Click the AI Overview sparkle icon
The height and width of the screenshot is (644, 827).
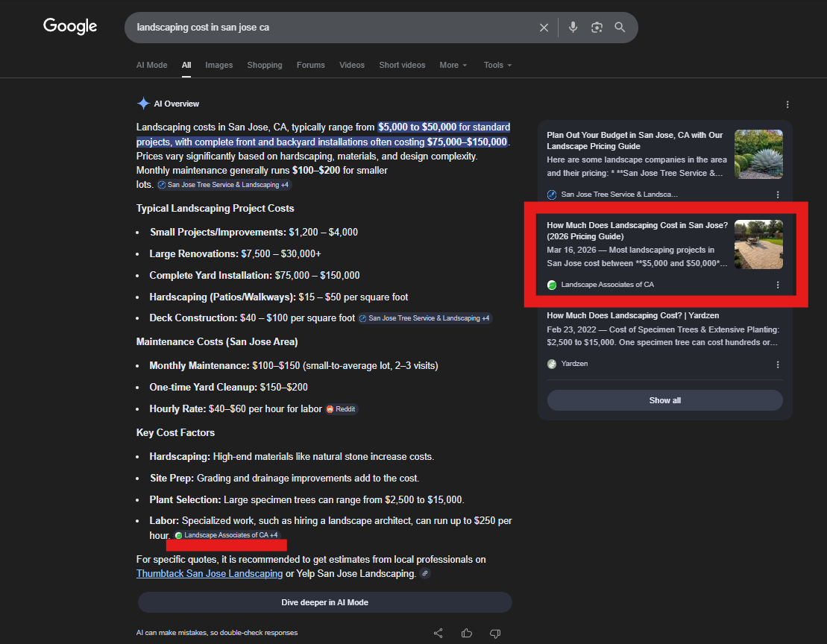(143, 104)
